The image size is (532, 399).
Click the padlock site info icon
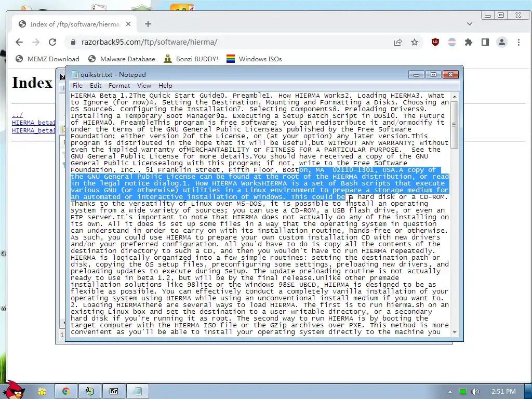(73, 42)
